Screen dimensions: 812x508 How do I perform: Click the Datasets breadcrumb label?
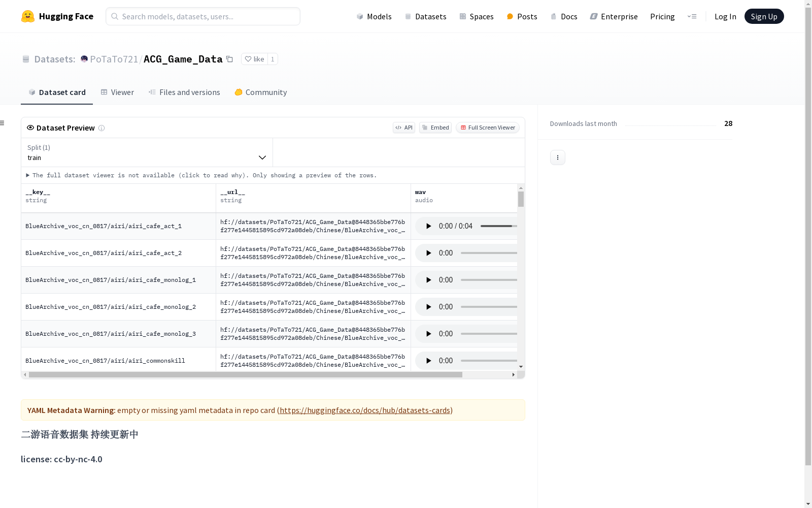[x=55, y=59]
